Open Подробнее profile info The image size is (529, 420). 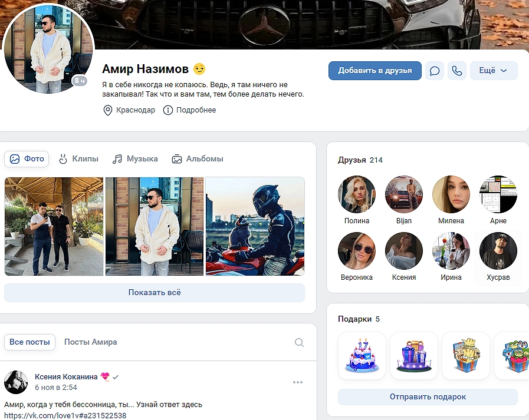click(x=190, y=110)
